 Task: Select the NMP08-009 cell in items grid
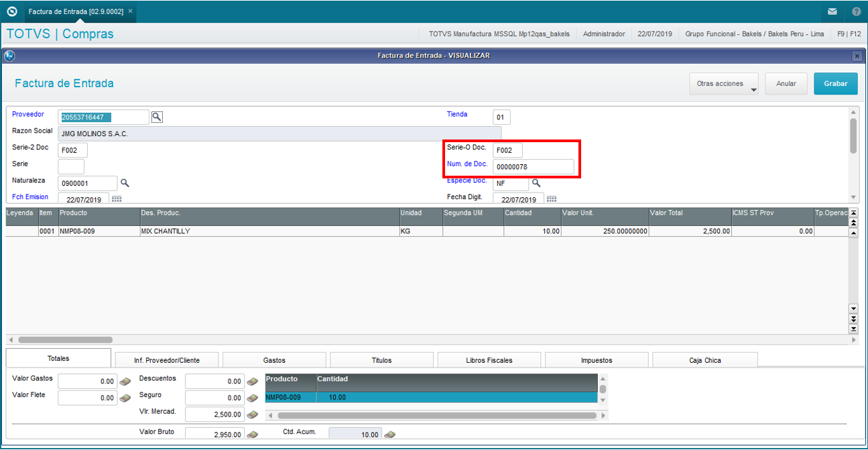coord(99,231)
